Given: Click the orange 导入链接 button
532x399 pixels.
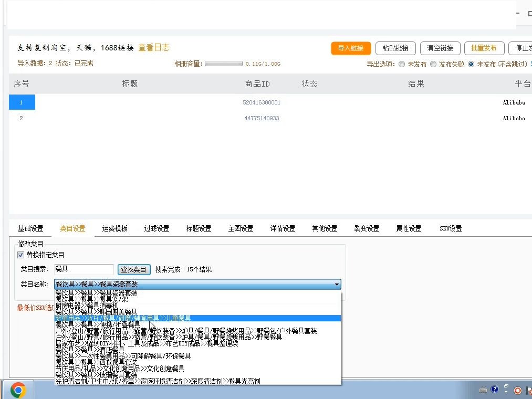Looking at the screenshot, I should pos(350,47).
